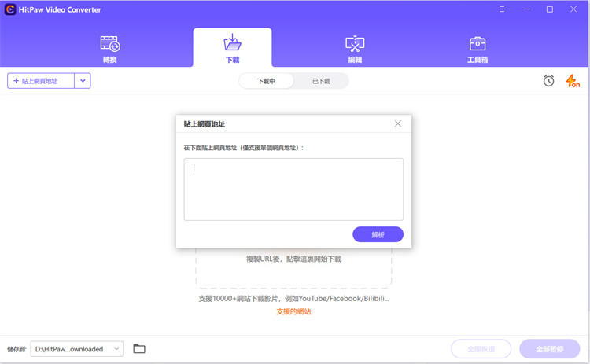
Task: Switch to the 編輯 (Edit) tab
Action: [355, 50]
